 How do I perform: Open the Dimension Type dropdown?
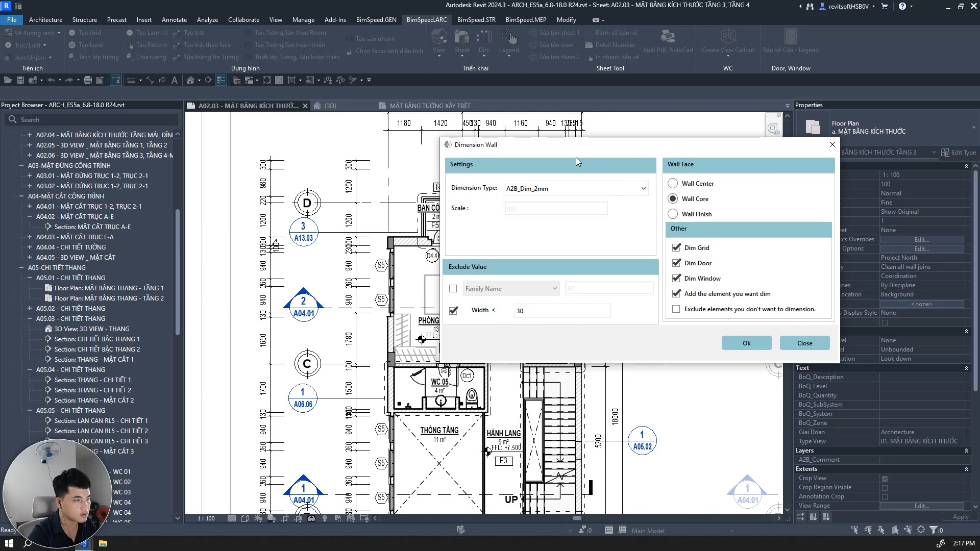[576, 188]
